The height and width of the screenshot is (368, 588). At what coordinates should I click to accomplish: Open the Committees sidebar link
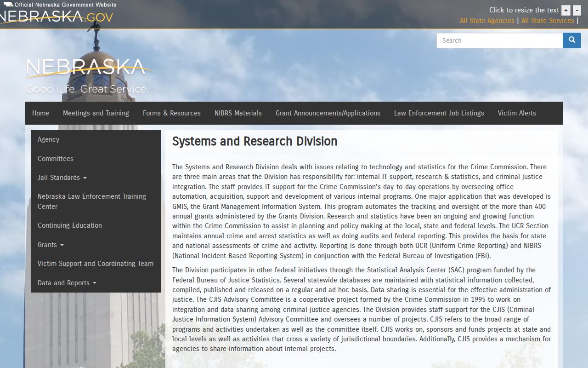click(x=96, y=159)
